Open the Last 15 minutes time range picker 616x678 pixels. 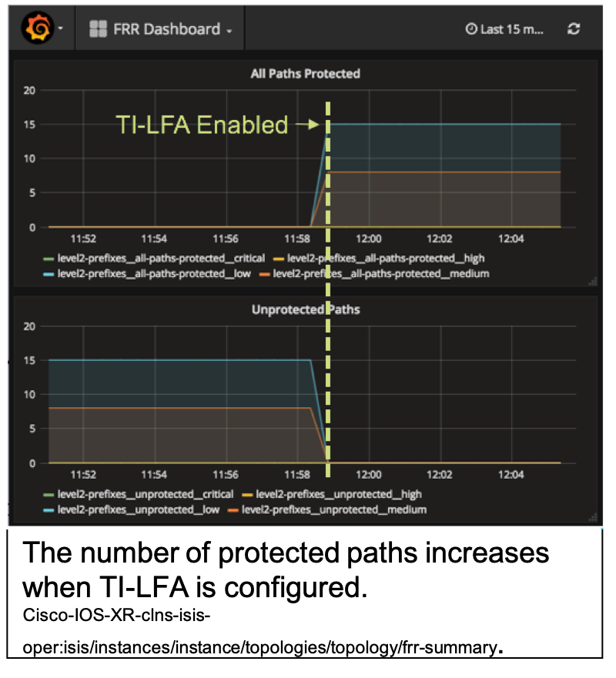[x=504, y=29]
